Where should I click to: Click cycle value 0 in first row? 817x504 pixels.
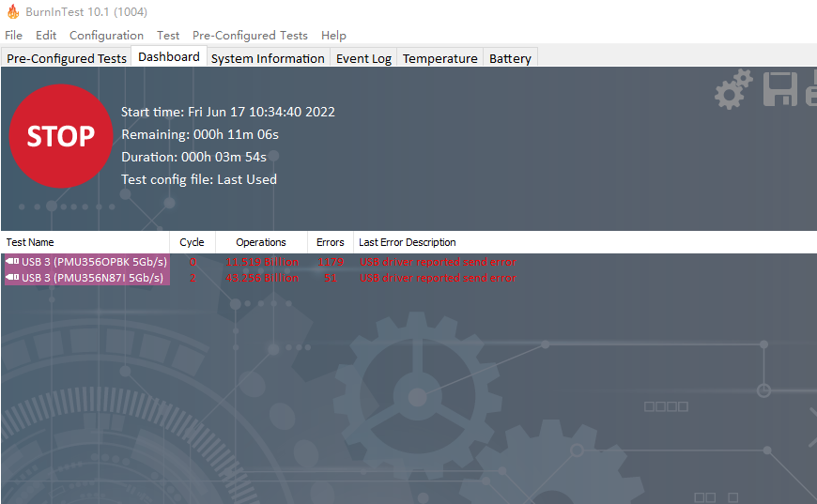193,261
